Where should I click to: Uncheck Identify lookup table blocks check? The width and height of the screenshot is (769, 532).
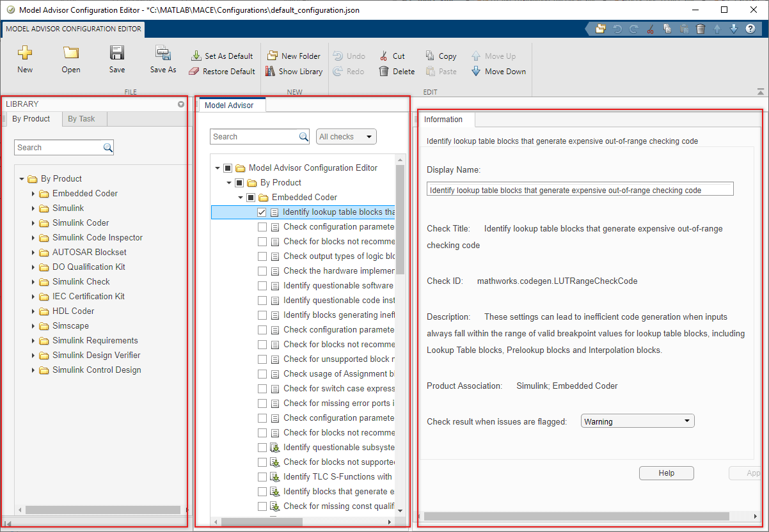click(x=262, y=212)
